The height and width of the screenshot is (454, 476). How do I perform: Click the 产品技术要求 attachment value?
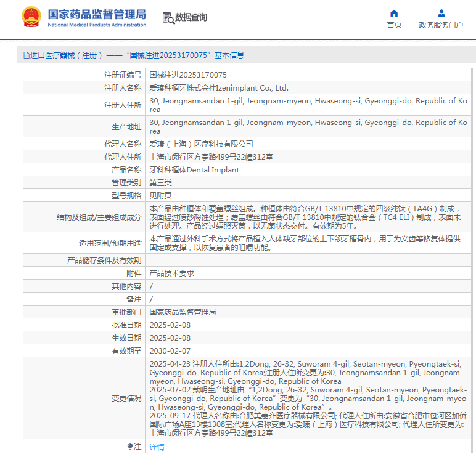point(172,273)
